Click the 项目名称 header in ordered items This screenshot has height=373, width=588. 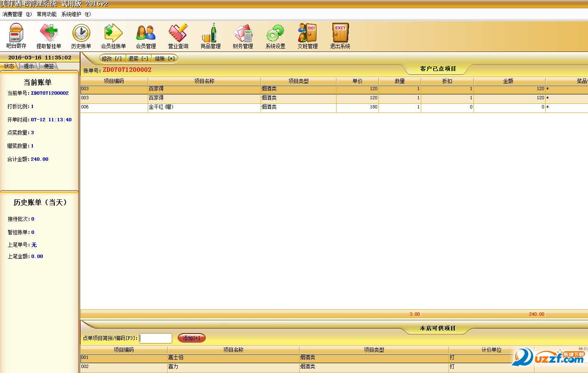point(204,81)
